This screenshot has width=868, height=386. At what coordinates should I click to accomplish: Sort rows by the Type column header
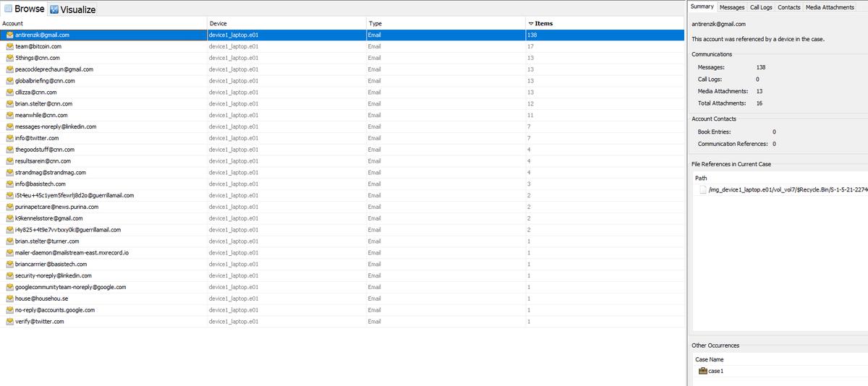click(x=375, y=23)
